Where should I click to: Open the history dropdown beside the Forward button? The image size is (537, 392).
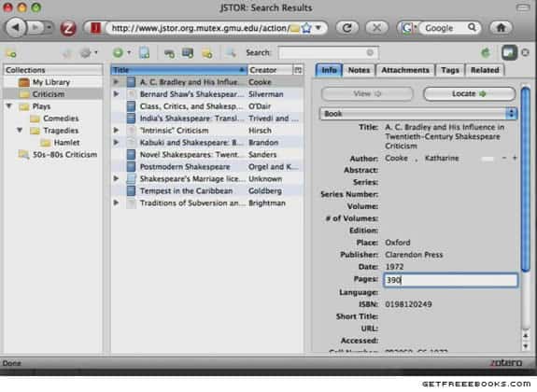(49, 27)
